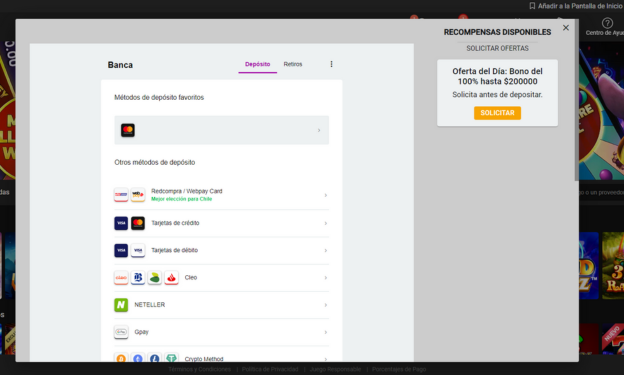The width and height of the screenshot is (624, 375).
Task: Select the 'NETELLER' method label
Action: (x=150, y=305)
